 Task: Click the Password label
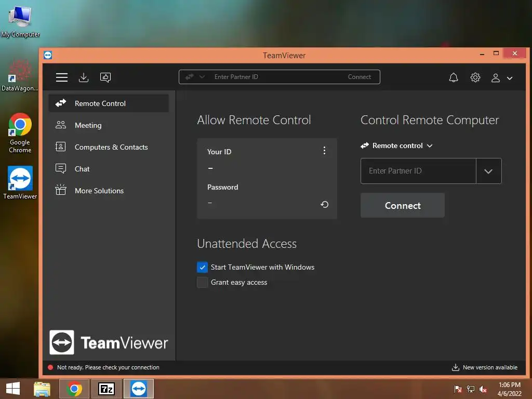click(222, 187)
